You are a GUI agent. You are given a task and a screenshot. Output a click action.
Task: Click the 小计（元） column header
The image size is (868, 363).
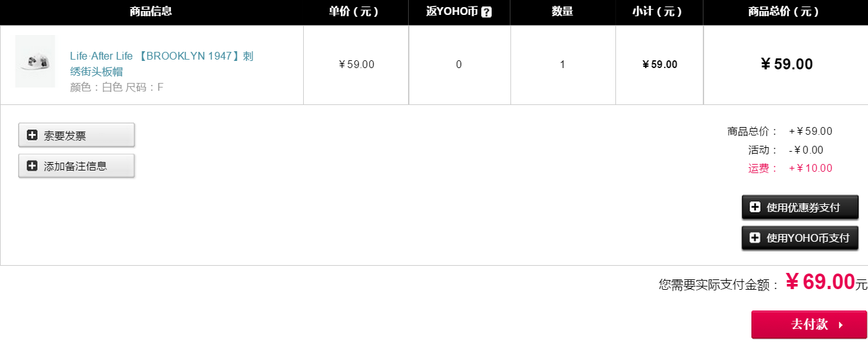[657, 12]
